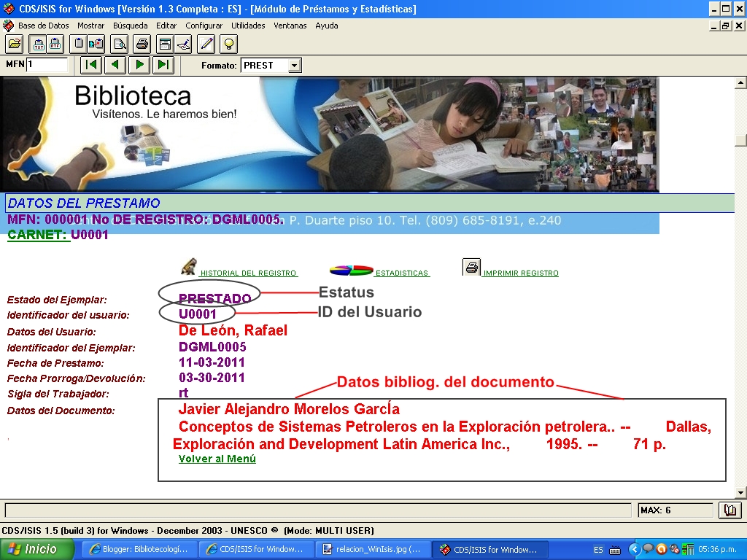
Task: Follow the Volver al Menú link
Action: [217, 459]
